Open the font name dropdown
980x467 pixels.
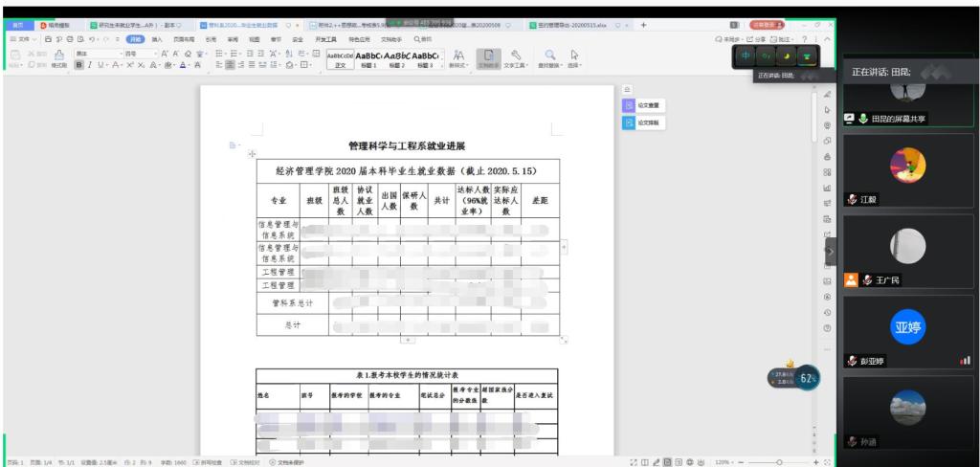coord(98,54)
